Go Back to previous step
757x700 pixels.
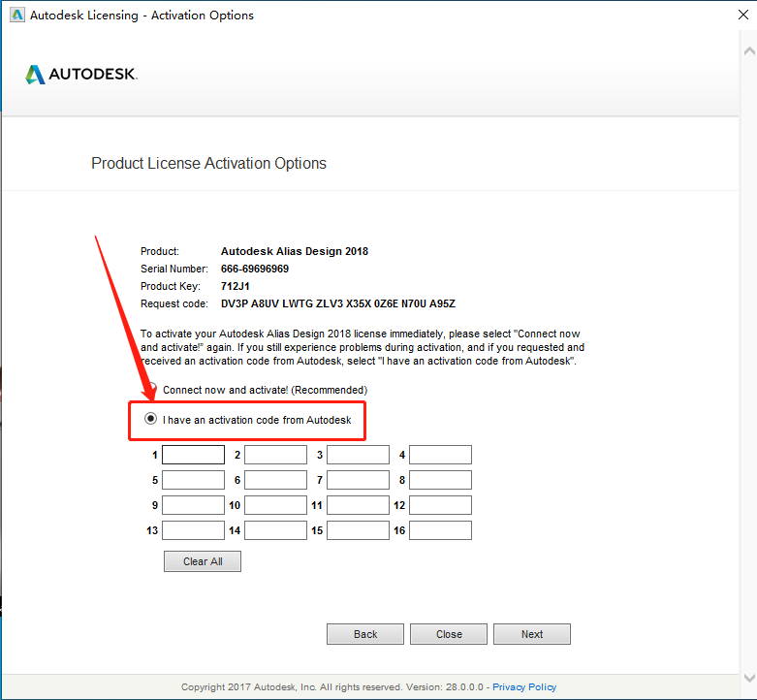coord(365,634)
